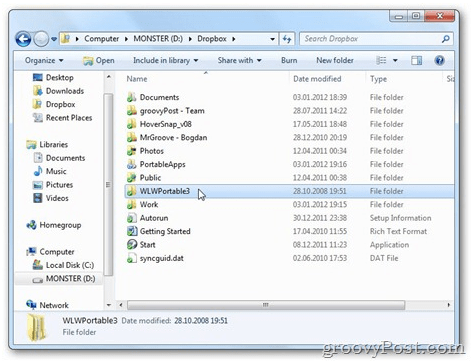Select Libraries in the navigation pane
471x361 pixels.
(47, 144)
